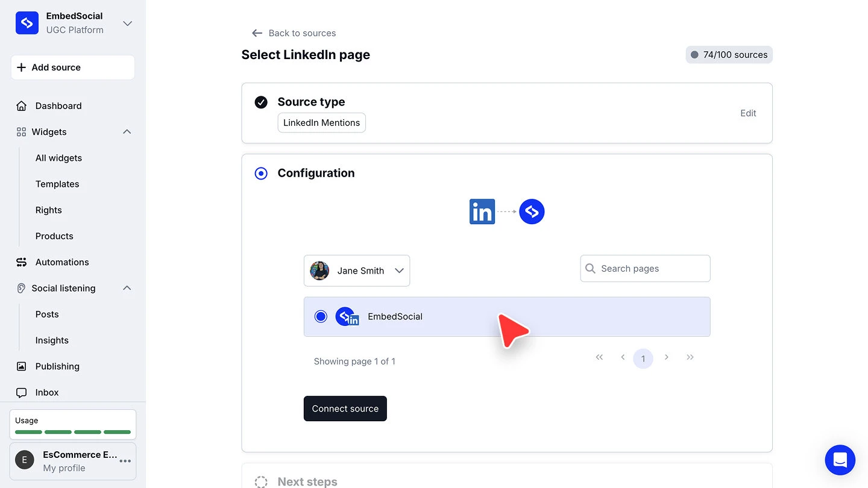Image resolution: width=868 pixels, height=488 pixels.
Task: Click the Automations icon
Action: pyautogui.click(x=22, y=262)
